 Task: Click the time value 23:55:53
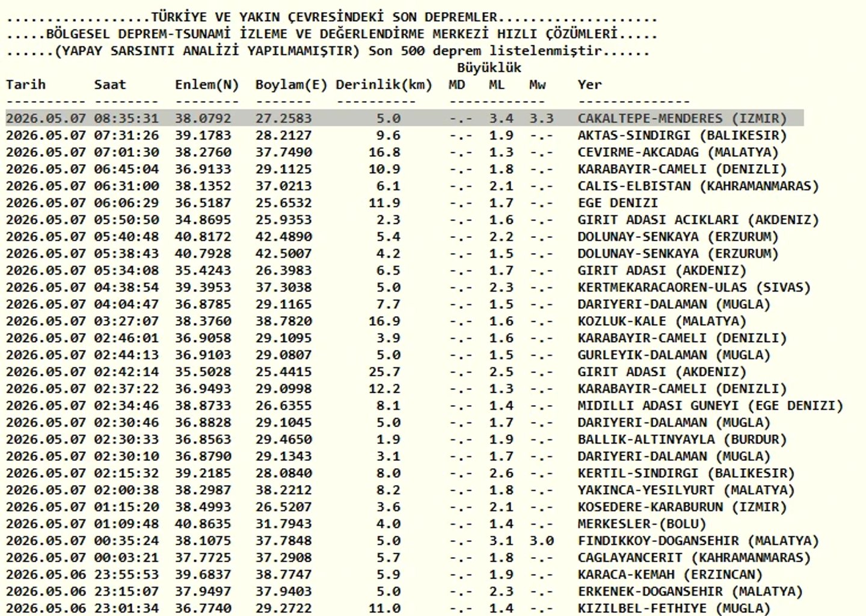click(126, 574)
